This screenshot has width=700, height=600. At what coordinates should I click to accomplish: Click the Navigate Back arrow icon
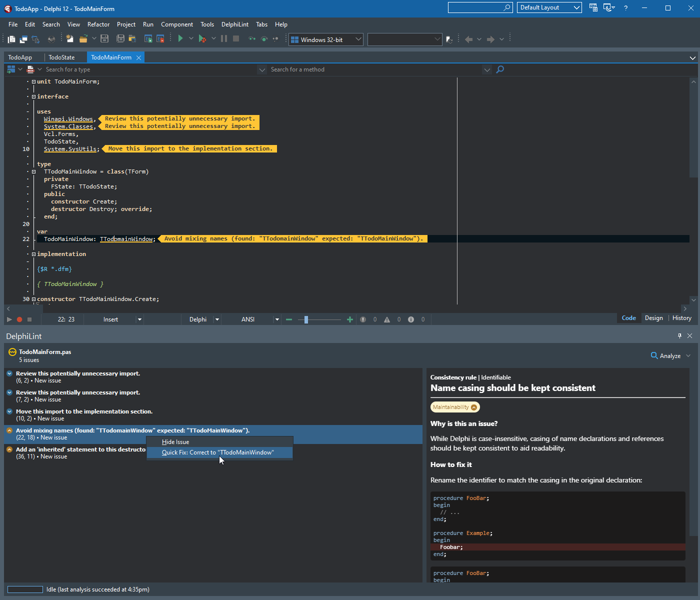[x=468, y=39]
